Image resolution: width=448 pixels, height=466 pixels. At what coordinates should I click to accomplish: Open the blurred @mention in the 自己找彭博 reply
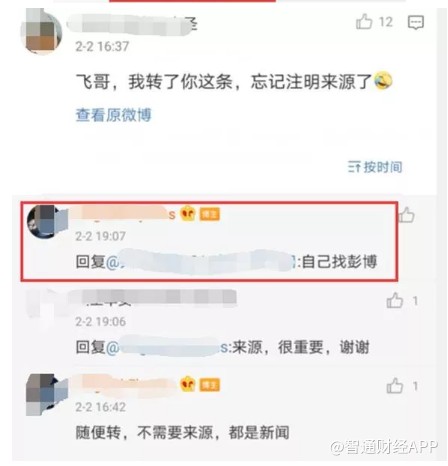pyautogui.click(x=201, y=262)
